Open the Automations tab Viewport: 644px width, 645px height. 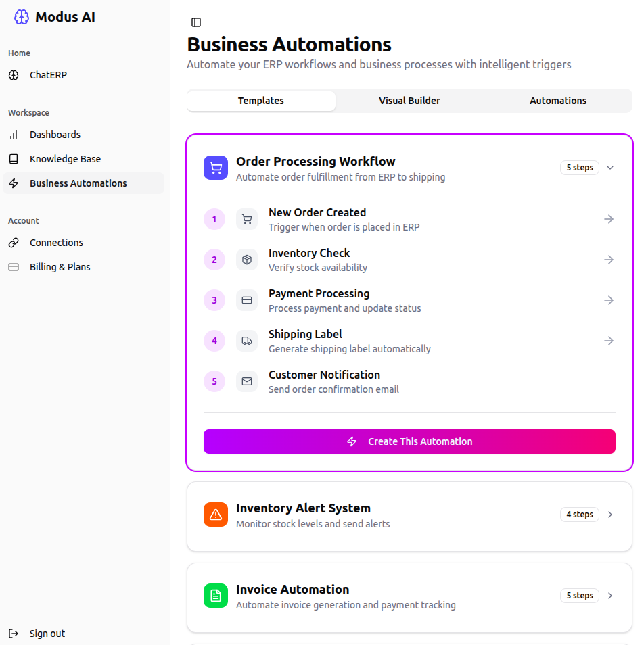tap(557, 100)
